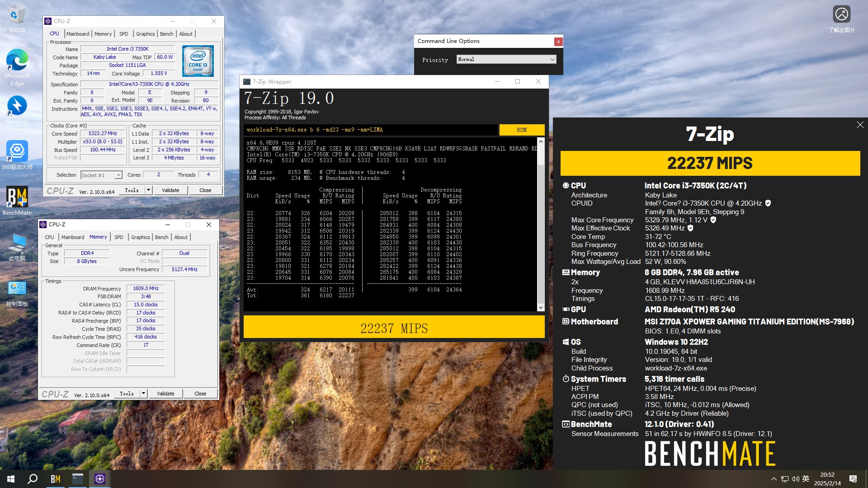The image size is (868, 488).
Task: Open the 控制面板 control panel icon
Action: click(x=17, y=293)
